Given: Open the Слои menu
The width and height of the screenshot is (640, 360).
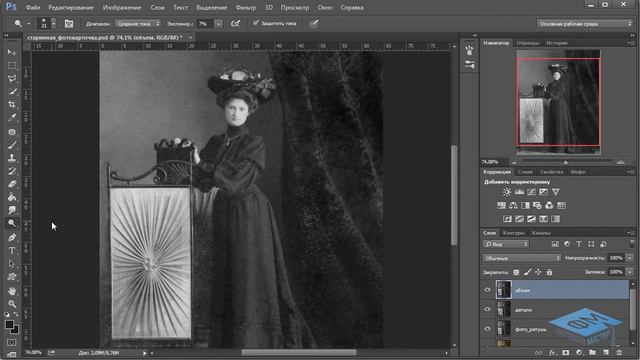Looking at the screenshot, I should [157, 7].
